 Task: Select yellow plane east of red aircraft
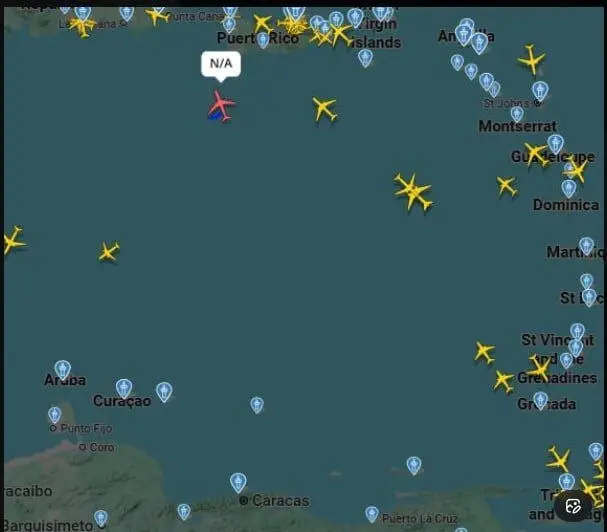(x=324, y=109)
